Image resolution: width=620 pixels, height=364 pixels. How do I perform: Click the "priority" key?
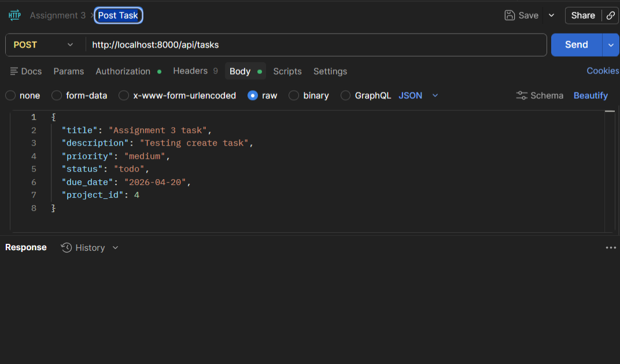coord(87,156)
